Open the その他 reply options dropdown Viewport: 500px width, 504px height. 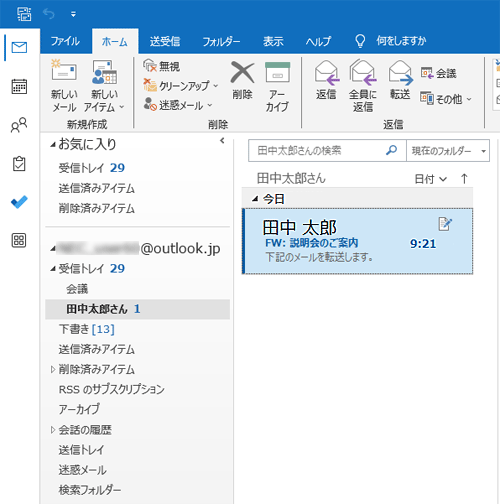[446, 99]
